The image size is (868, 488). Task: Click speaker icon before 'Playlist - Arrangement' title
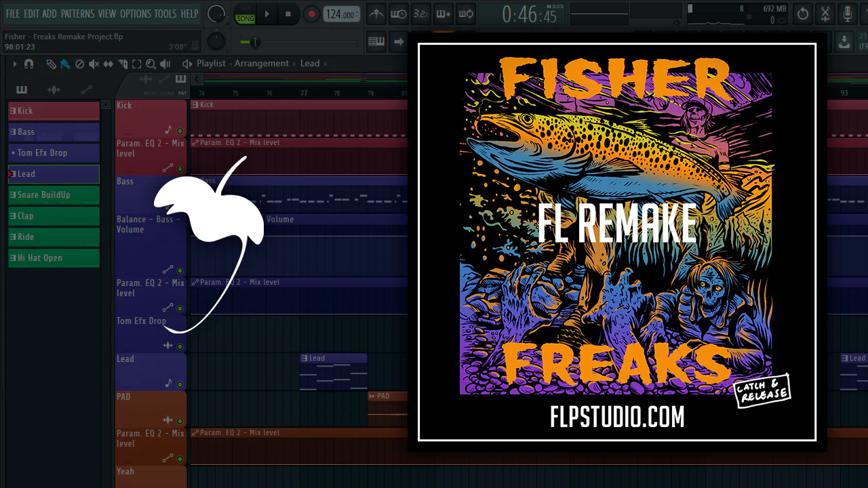(x=187, y=64)
